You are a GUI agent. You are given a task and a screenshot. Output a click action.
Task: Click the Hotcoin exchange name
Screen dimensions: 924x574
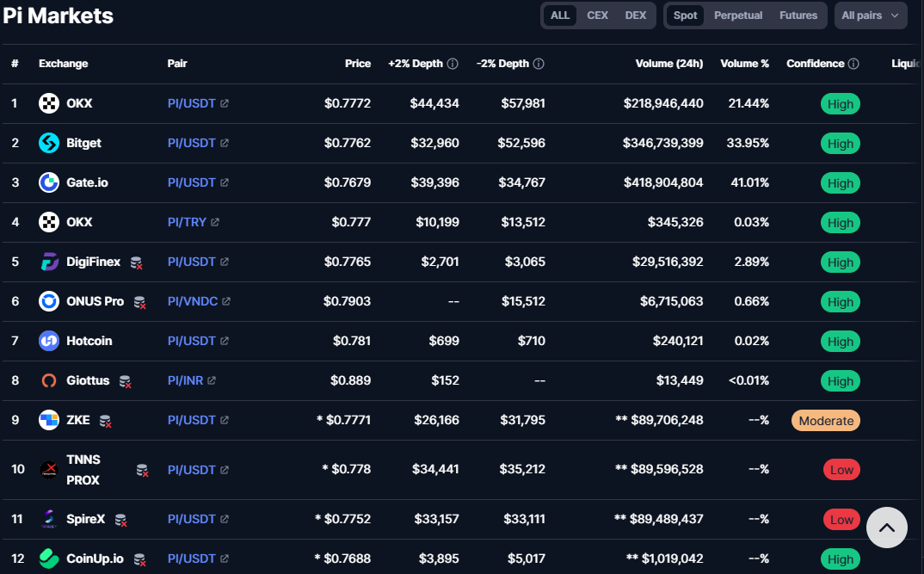[x=89, y=341]
